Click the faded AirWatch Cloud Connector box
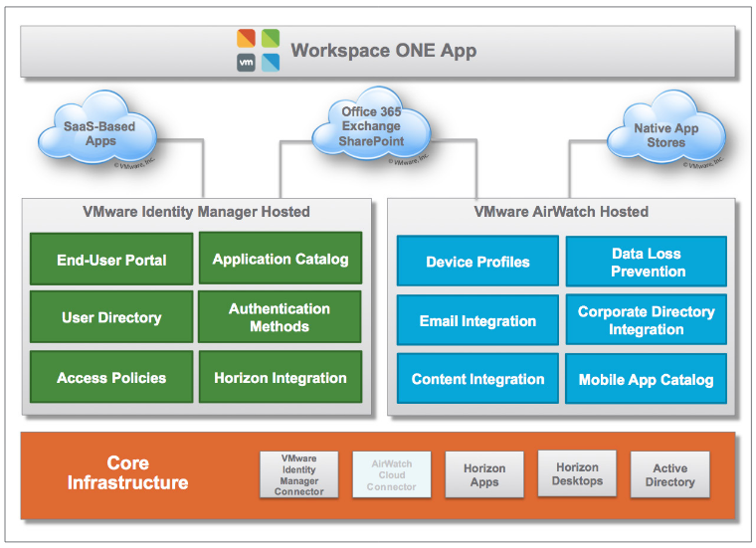 392,474
